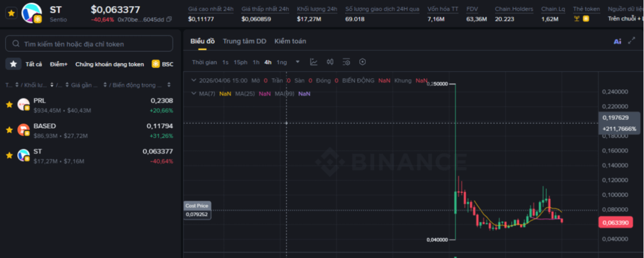
Task: Select 1h time interval
Action: (256, 62)
